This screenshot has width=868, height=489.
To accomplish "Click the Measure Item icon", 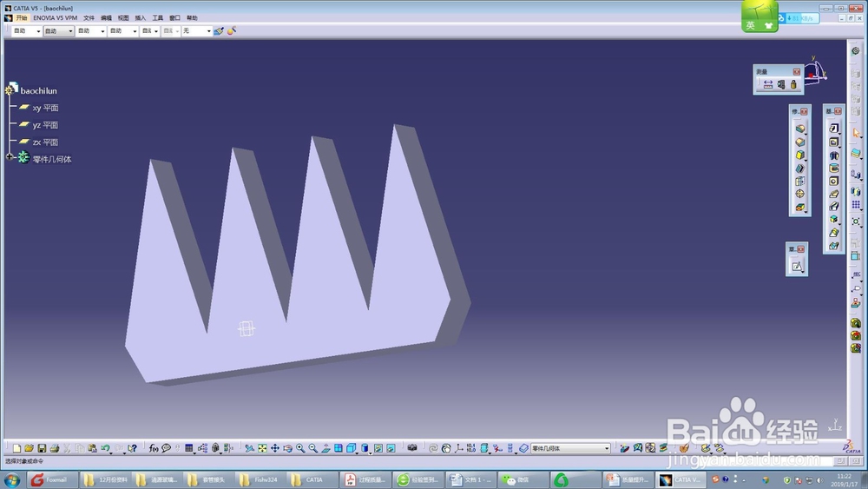I will click(x=780, y=84).
